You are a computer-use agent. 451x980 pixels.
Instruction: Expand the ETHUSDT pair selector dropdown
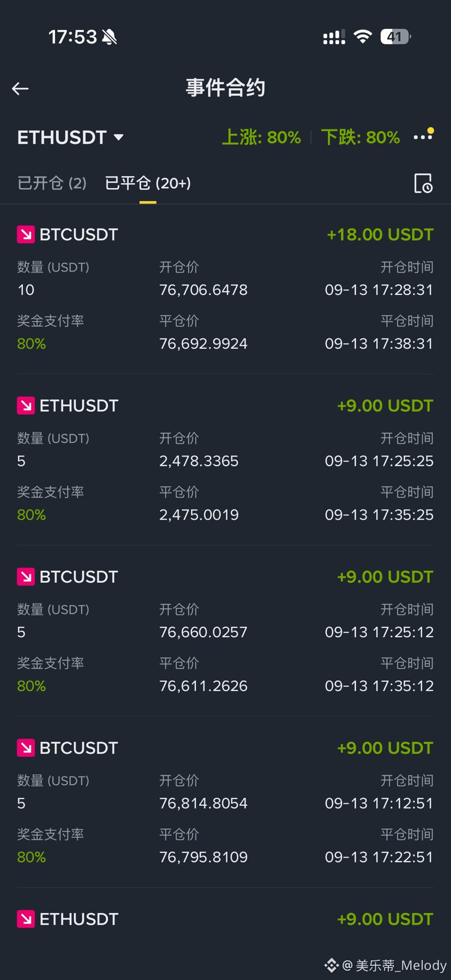pos(71,137)
